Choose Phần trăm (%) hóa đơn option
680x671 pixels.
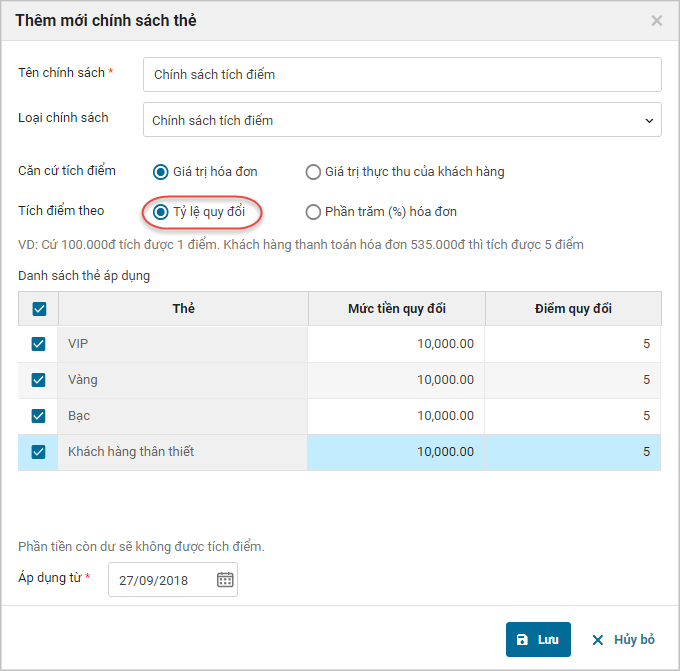(313, 212)
